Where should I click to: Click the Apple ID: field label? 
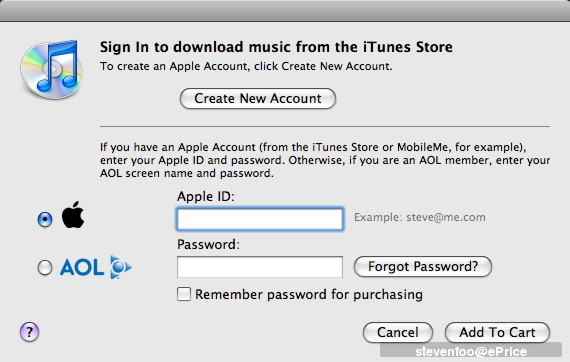[206, 196]
